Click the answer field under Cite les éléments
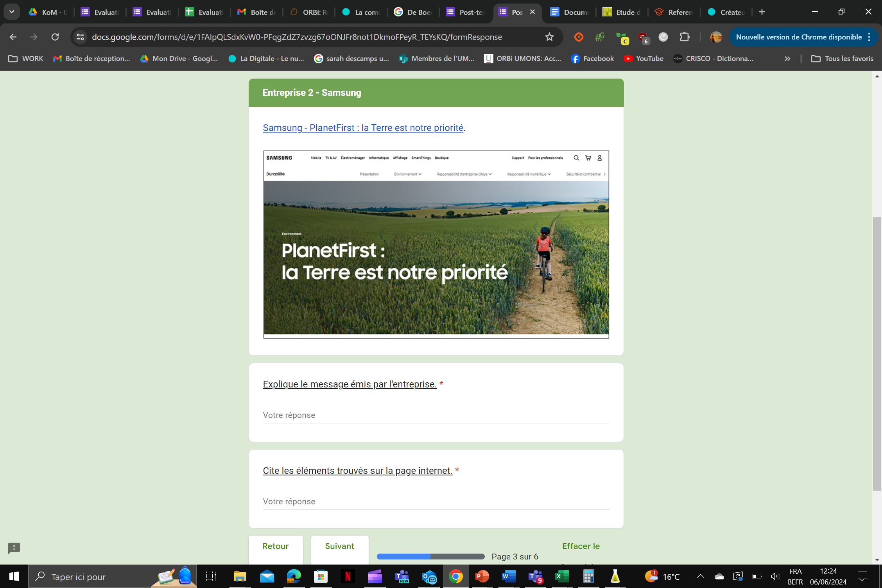The image size is (882, 588). point(436,502)
